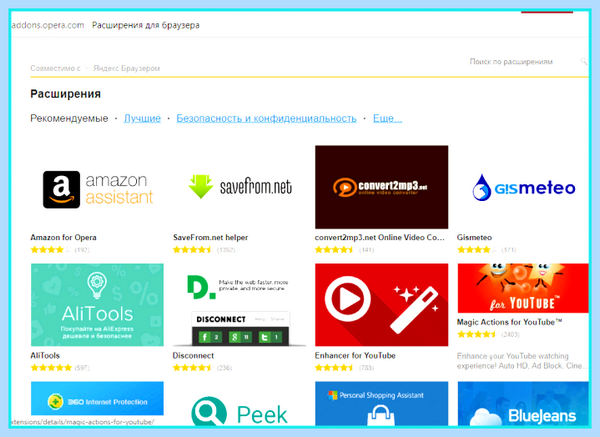The width and height of the screenshot is (600, 437).
Task: Open the 'Gismeteo' title link
Action: pyautogui.click(x=474, y=237)
